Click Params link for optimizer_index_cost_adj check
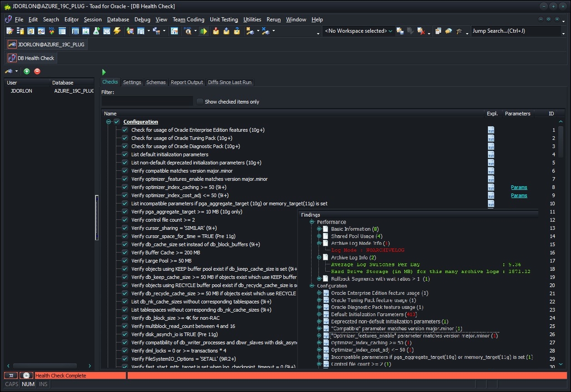571x392 pixels. tap(519, 195)
